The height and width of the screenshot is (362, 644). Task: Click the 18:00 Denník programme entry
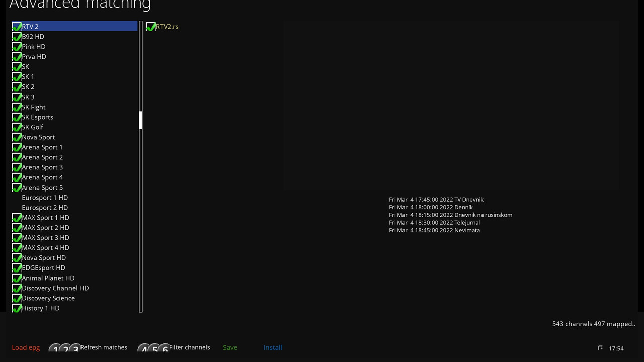click(x=431, y=207)
